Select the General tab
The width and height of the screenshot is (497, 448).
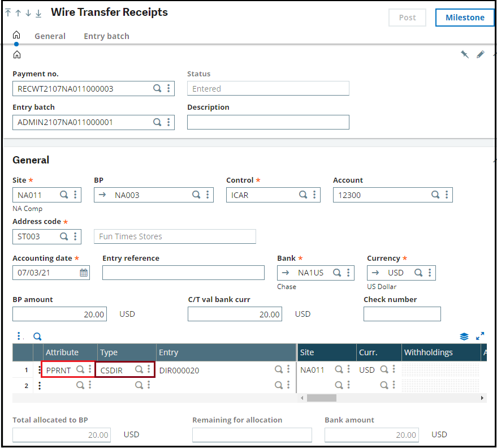[50, 36]
